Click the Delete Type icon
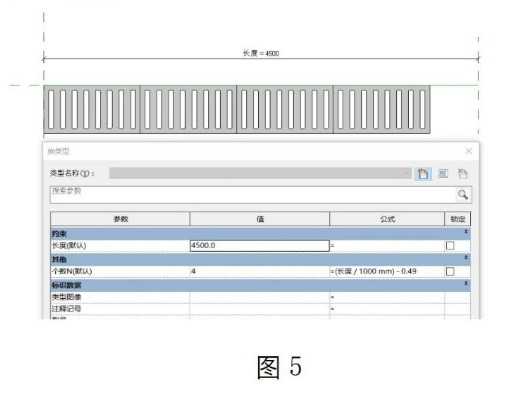Viewport: 521px width, 393px height. tap(462, 174)
